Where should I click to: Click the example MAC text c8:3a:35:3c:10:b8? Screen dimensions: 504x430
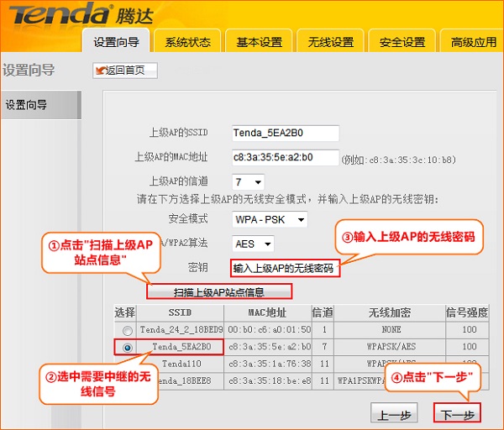(x=410, y=160)
